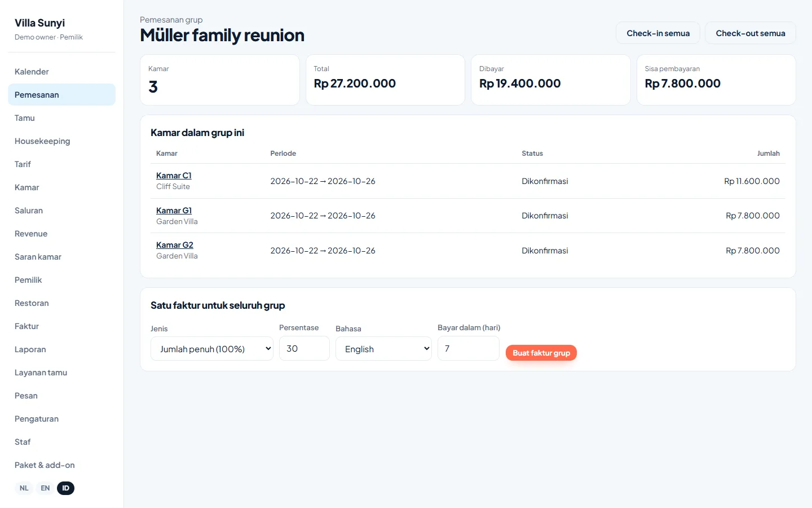
Task: Open Kalender in the sidebar
Action: [x=61, y=72]
